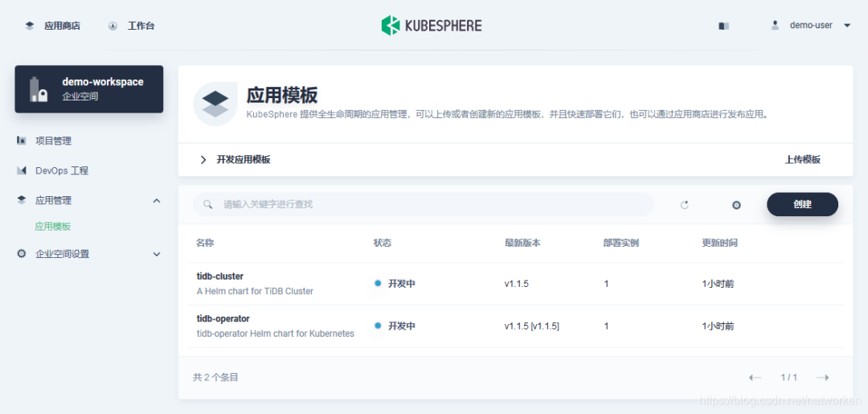This screenshot has width=868, height=414.
Task: Click 'A Helm chart for TiDB Cluster'
Action: [256, 291]
